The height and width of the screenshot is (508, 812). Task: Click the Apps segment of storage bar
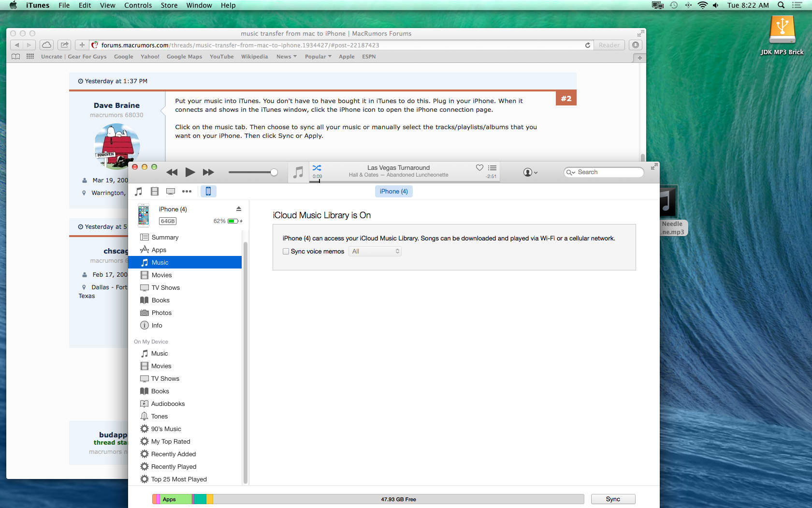(176, 499)
